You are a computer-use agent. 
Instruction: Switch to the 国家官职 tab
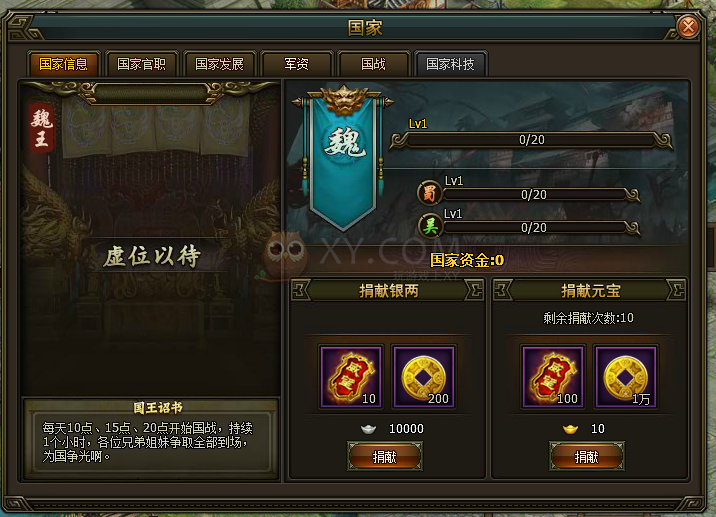coord(142,64)
